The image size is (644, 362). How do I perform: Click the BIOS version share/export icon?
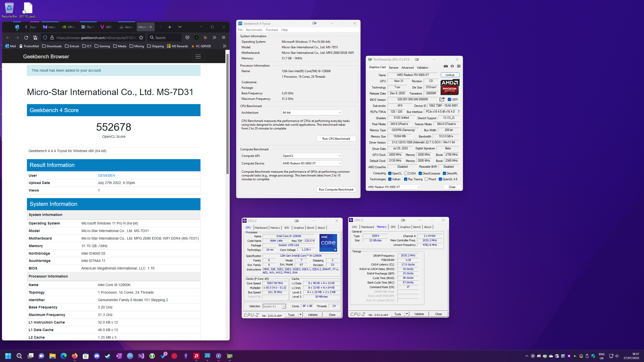(x=442, y=99)
